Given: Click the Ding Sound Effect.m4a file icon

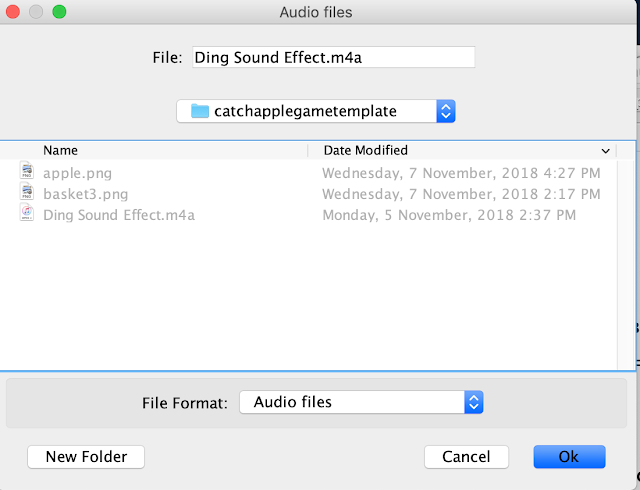Looking at the screenshot, I should pyautogui.click(x=27, y=214).
